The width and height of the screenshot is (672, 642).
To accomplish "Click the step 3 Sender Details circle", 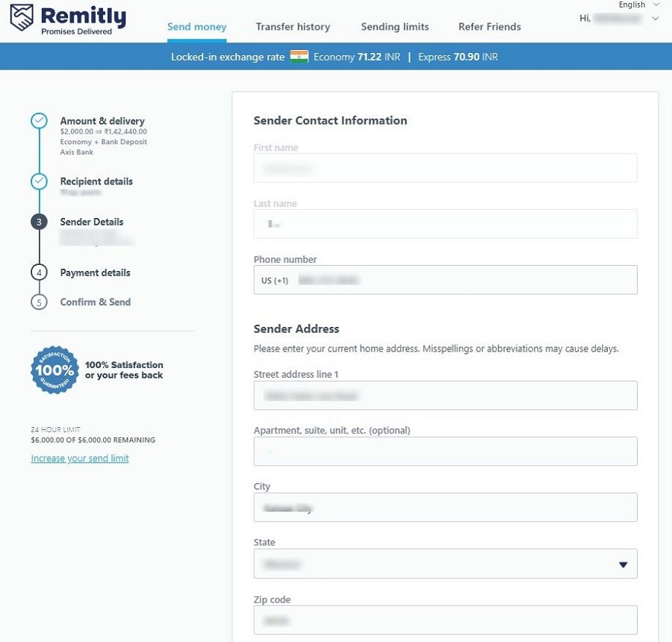I will coord(39,222).
